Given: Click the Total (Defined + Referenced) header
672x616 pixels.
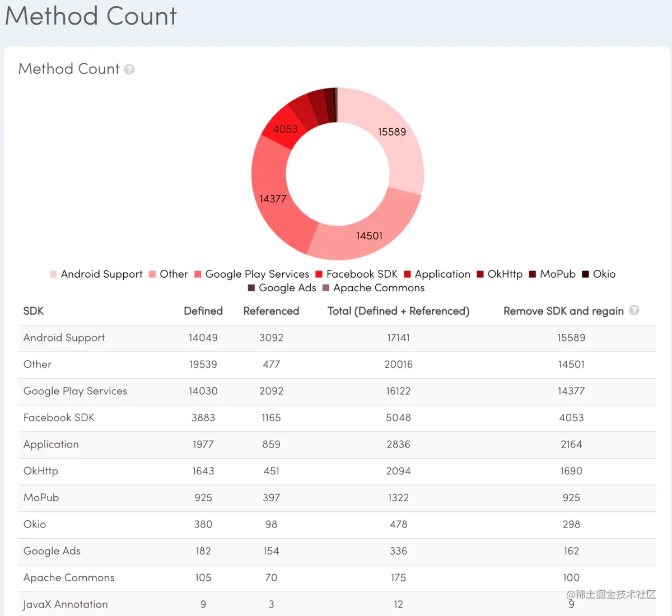Looking at the screenshot, I should click(398, 311).
